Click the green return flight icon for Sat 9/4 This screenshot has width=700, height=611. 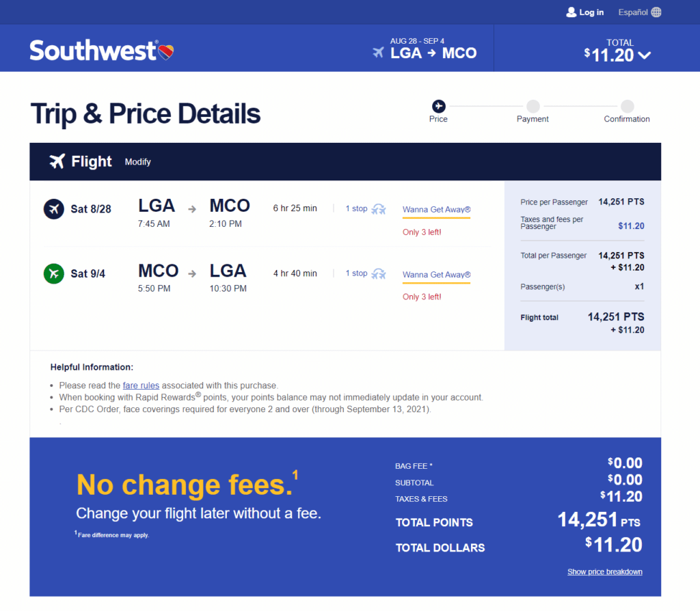coord(53,273)
